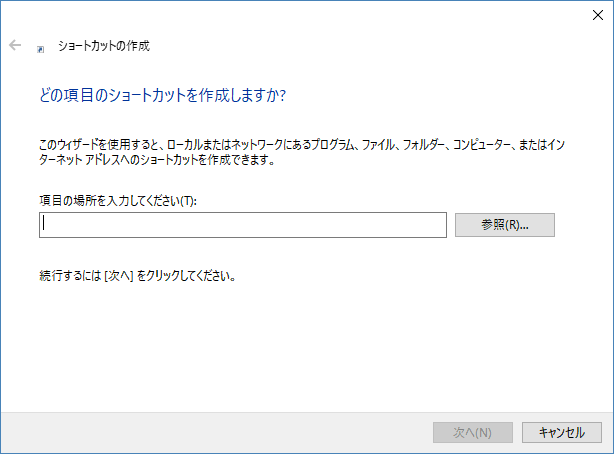Click the back arrow in the wizard header
Screen dimensions: 614x454
15,45
